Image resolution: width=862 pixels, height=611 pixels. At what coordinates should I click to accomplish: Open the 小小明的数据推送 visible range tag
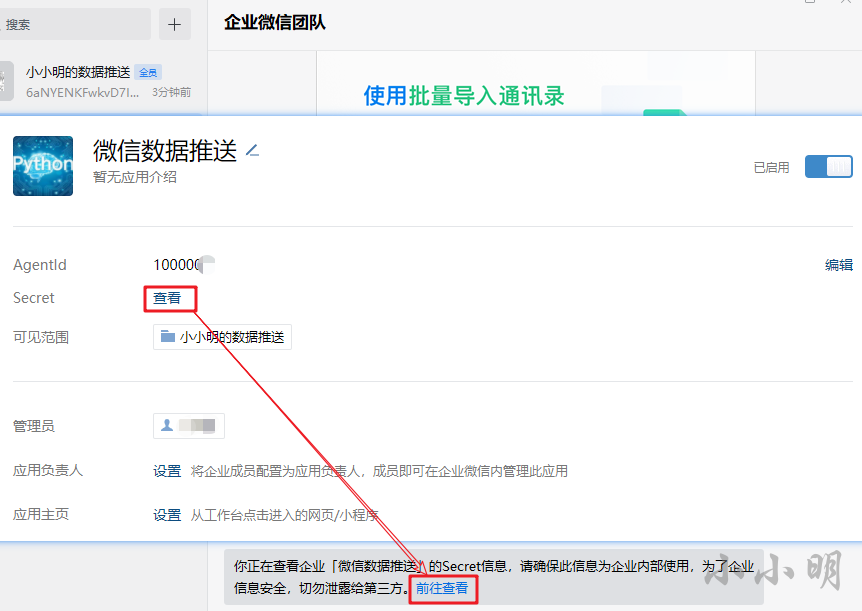(222, 337)
